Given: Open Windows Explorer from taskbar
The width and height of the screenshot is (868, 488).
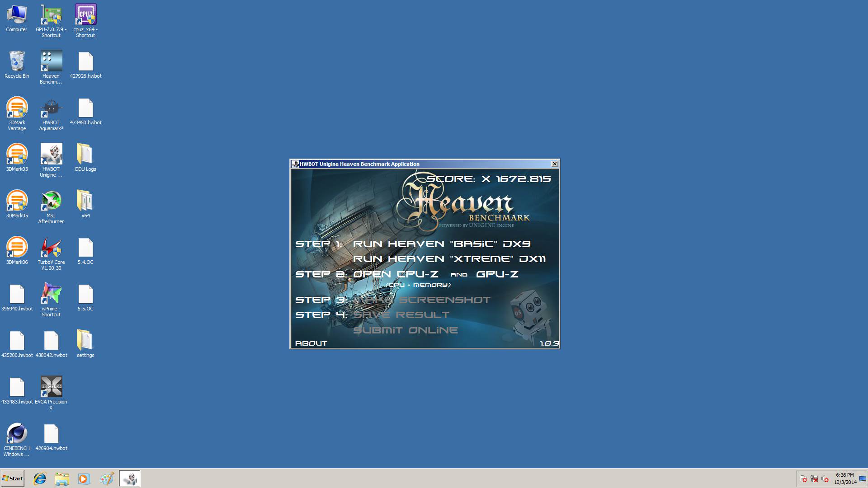Looking at the screenshot, I should pos(62,479).
